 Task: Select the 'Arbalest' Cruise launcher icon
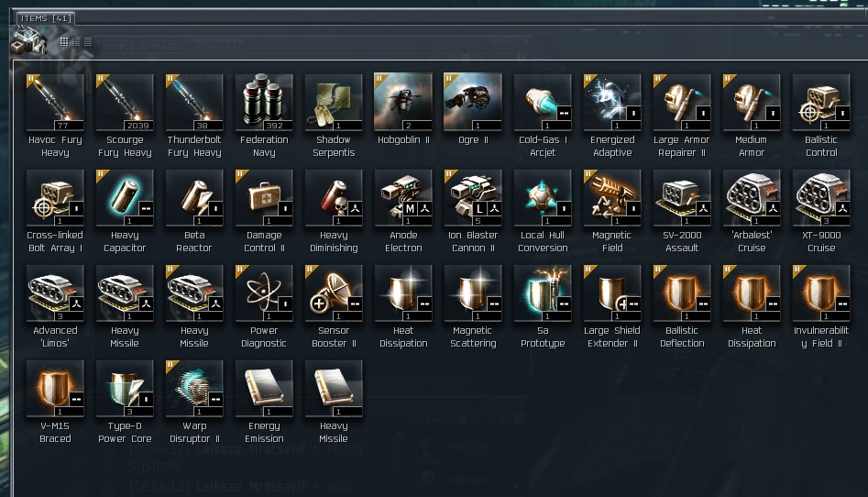click(752, 198)
